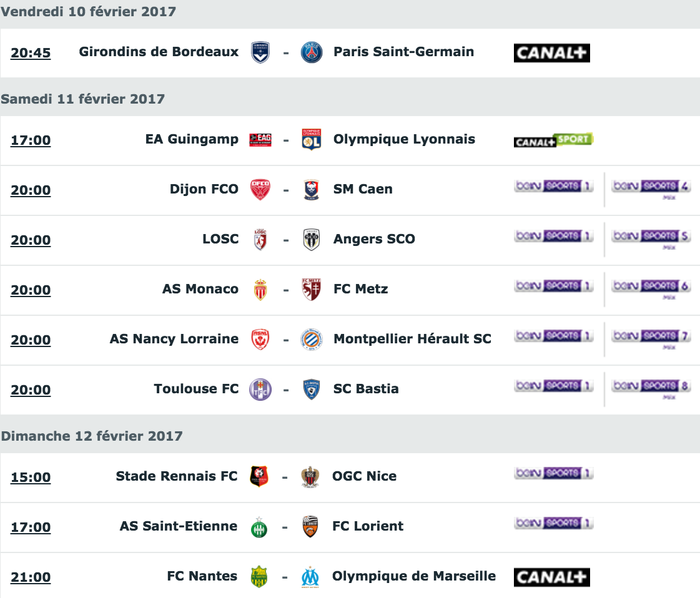This screenshot has width=700, height=598.
Task: Open the 15:00 Rennes match time link
Action: click(31, 478)
